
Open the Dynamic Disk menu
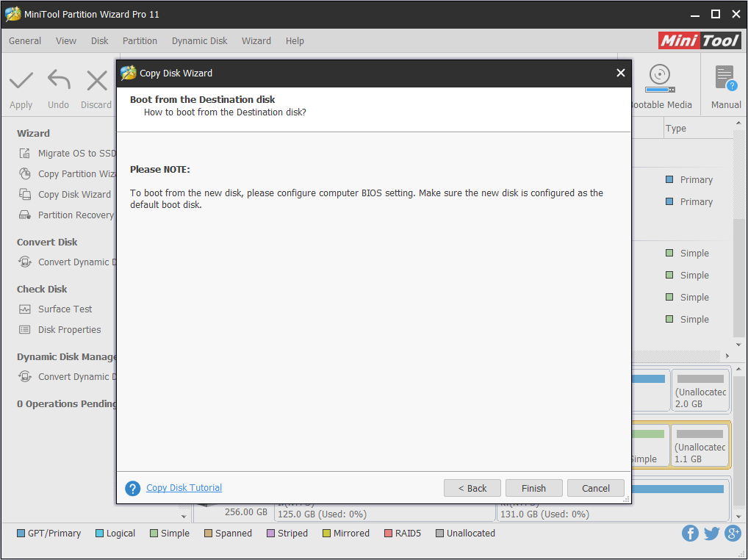tap(199, 41)
